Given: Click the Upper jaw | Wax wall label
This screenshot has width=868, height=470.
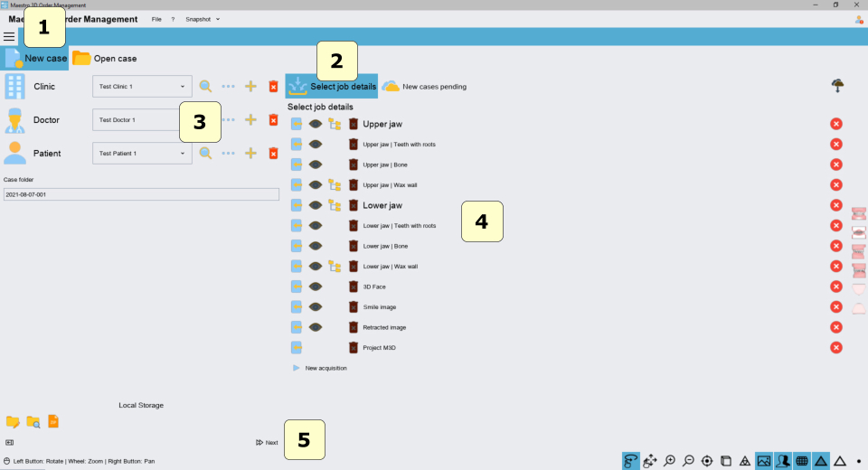Looking at the screenshot, I should tap(390, 185).
